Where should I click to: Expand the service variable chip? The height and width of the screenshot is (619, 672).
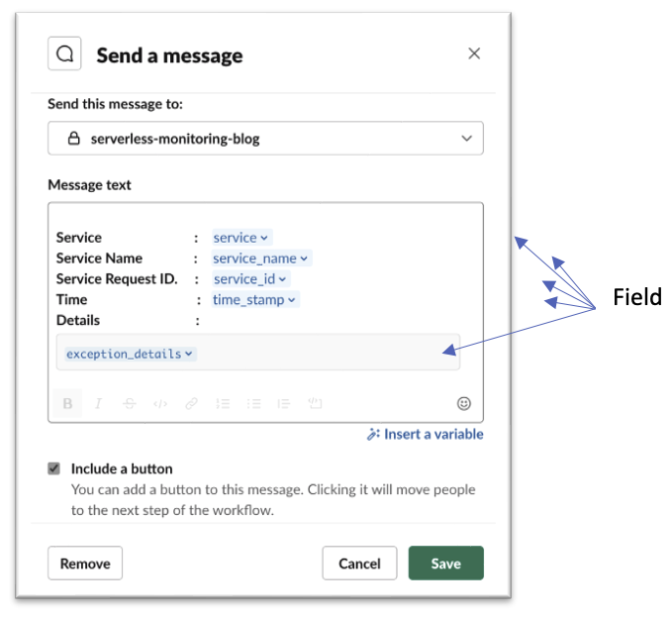[x=241, y=238]
